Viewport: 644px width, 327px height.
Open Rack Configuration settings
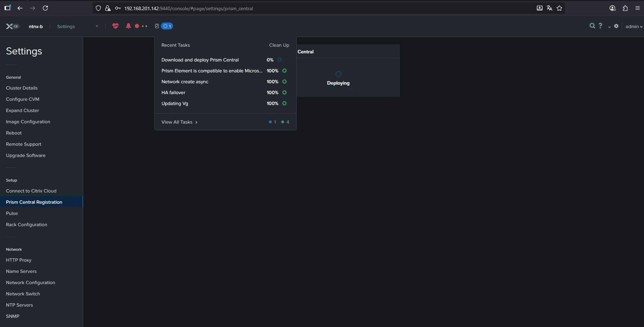(27, 224)
